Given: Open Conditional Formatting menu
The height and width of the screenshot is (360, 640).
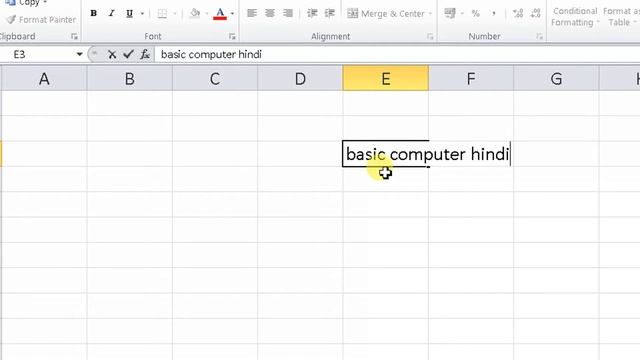Looking at the screenshot, I should [x=575, y=17].
